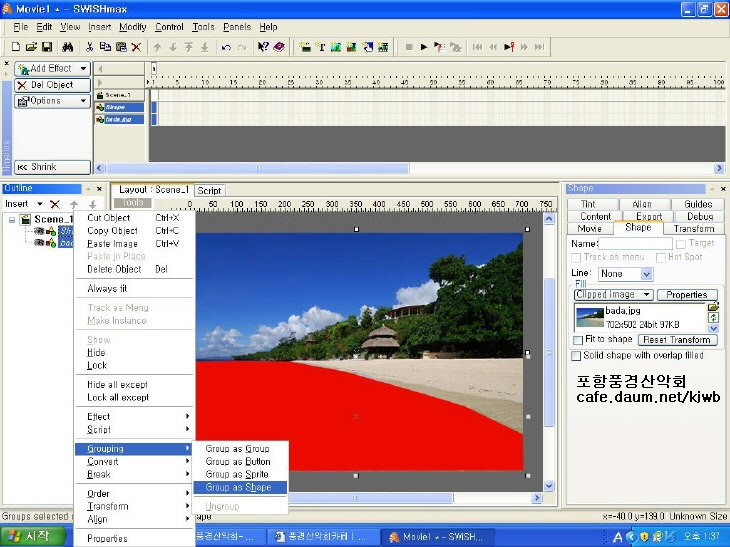This screenshot has width=730, height=547.
Task: Click the What's This help pointer icon
Action: pyautogui.click(x=263, y=47)
